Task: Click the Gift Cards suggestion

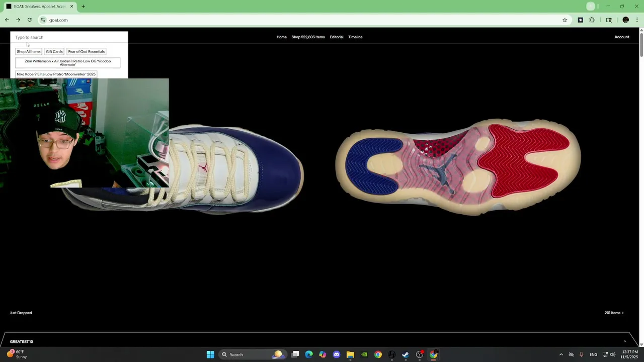Action: pyautogui.click(x=54, y=51)
